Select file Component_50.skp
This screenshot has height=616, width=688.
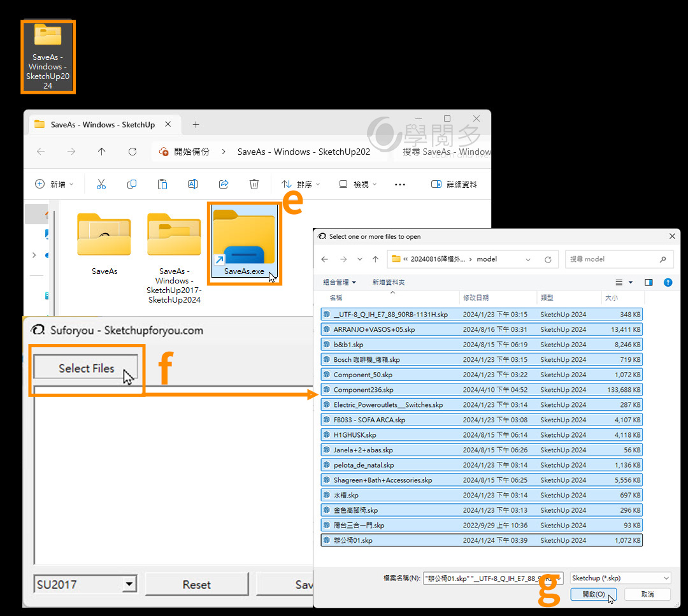coord(482,375)
